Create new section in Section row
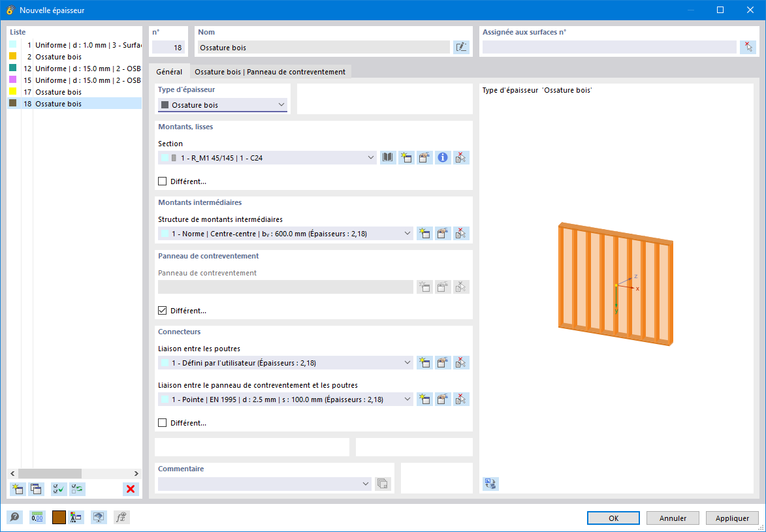Viewport: 766px width, 532px height. (x=406, y=158)
